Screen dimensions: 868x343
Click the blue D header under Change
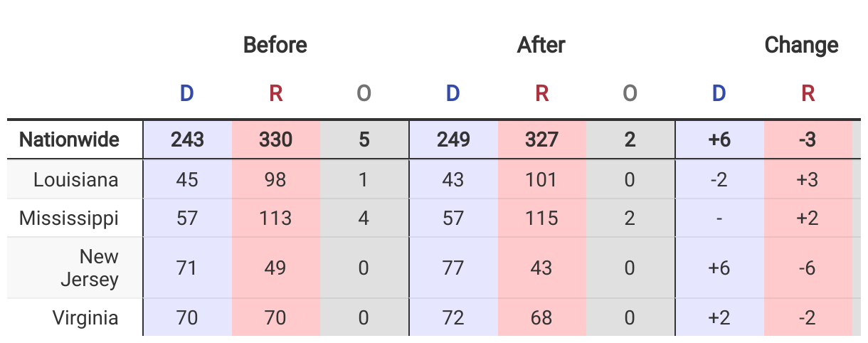719,93
